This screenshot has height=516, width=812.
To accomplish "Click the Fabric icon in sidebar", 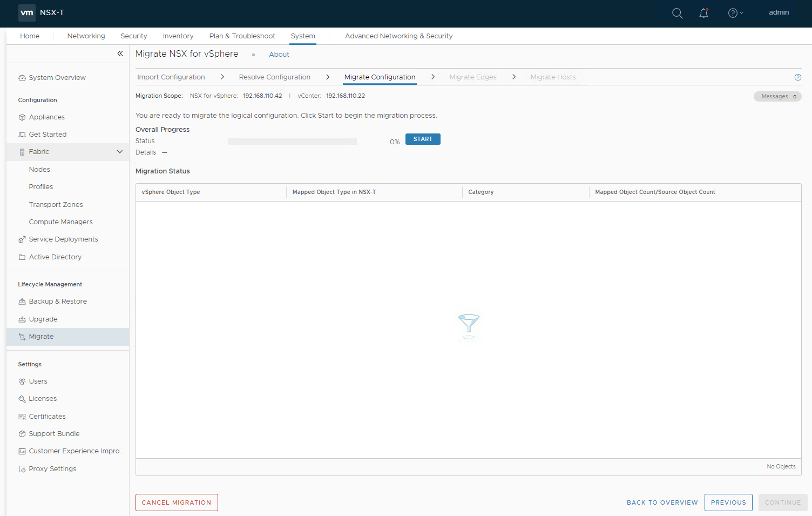I will pos(22,152).
